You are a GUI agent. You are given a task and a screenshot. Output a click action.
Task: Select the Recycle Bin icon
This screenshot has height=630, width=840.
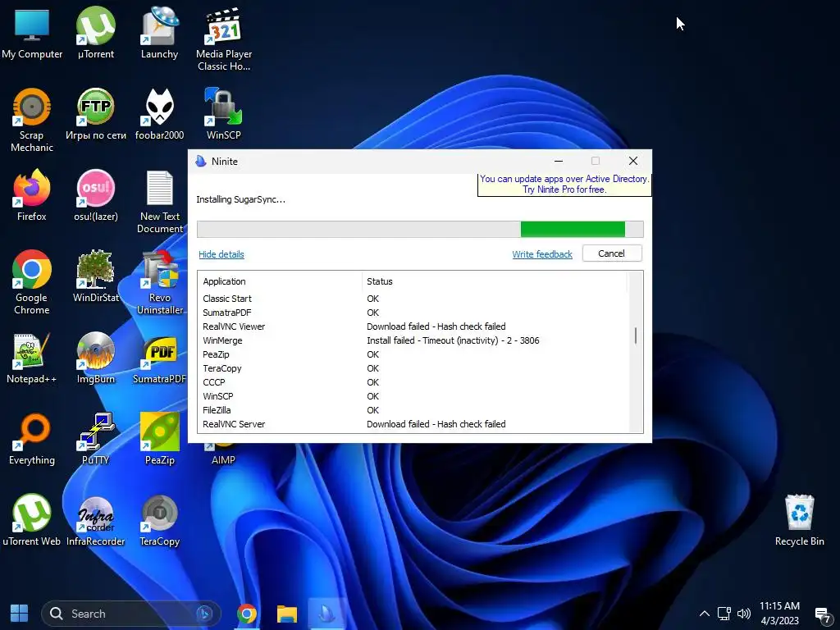(x=799, y=521)
